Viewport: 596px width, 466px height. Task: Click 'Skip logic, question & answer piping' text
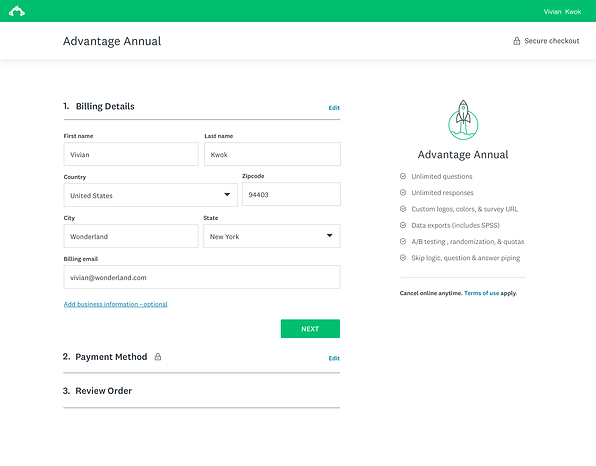pyautogui.click(x=466, y=258)
